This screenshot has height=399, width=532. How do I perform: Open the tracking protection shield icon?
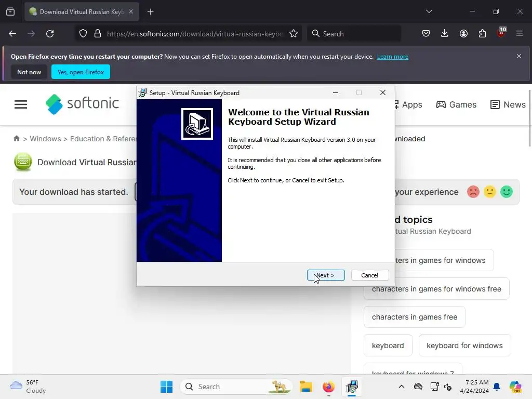click(x=83, y=34)
